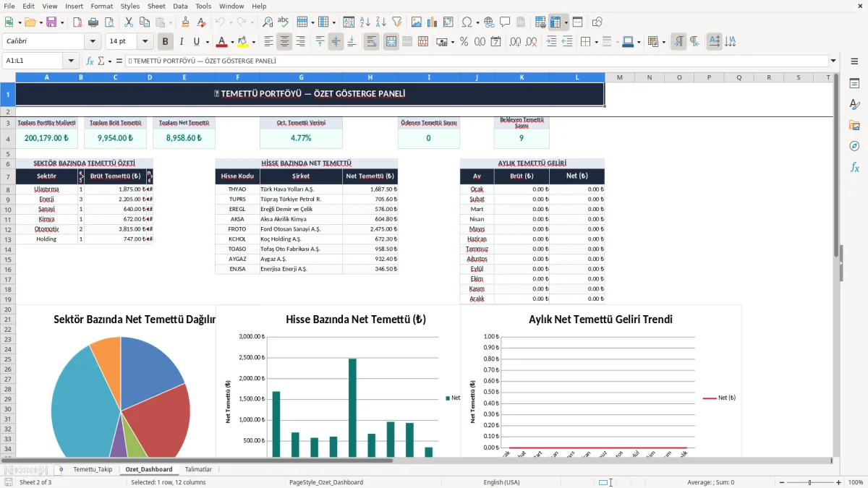868x488 pixels.
Task: Toggle Align Left
Action: [x=268, y=42]
